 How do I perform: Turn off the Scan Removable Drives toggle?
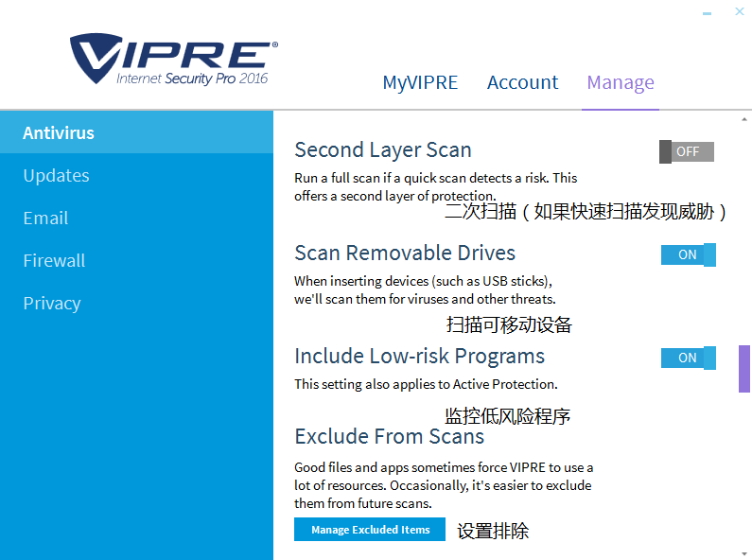(688, 254)
